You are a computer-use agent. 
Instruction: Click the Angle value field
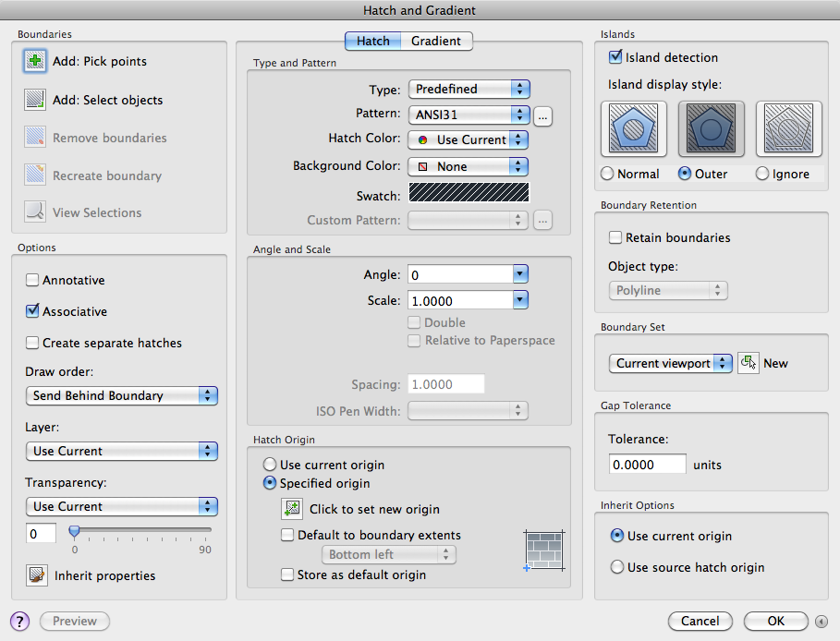(x=461, y=274)
